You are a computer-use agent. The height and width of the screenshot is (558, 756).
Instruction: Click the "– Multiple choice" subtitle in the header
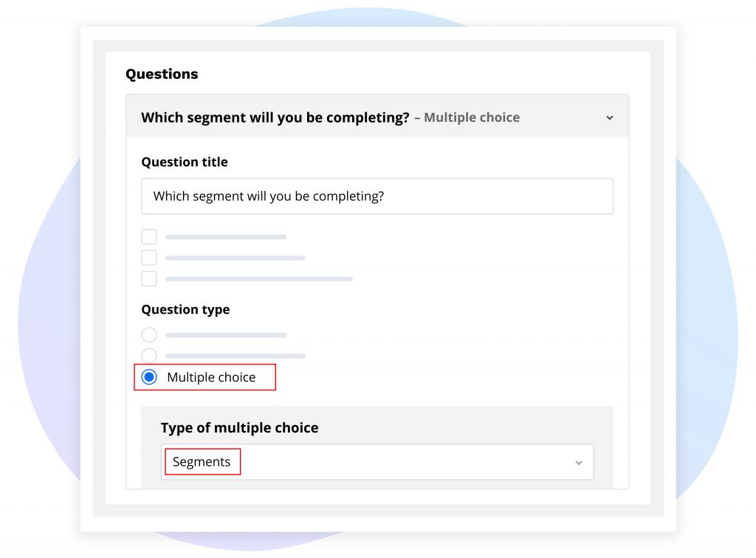(x=467, y=117)
